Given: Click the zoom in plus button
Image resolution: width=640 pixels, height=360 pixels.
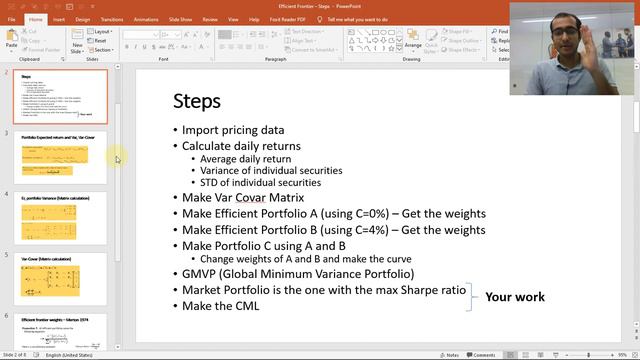Looking at the screenshot, I should [x=612, y=355].
